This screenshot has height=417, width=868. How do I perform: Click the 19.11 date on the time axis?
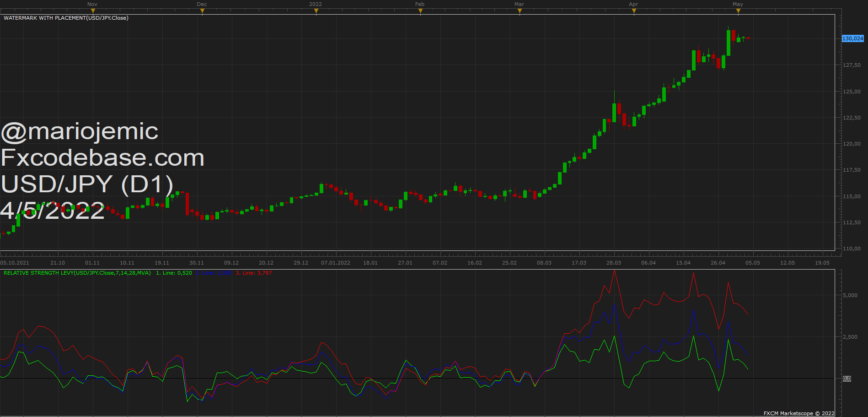162,263
